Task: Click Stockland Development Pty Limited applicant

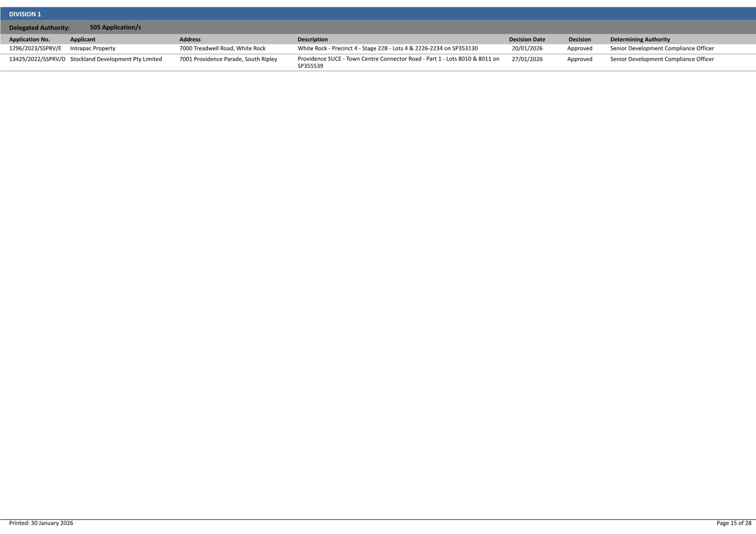Action: coord(116,59)
